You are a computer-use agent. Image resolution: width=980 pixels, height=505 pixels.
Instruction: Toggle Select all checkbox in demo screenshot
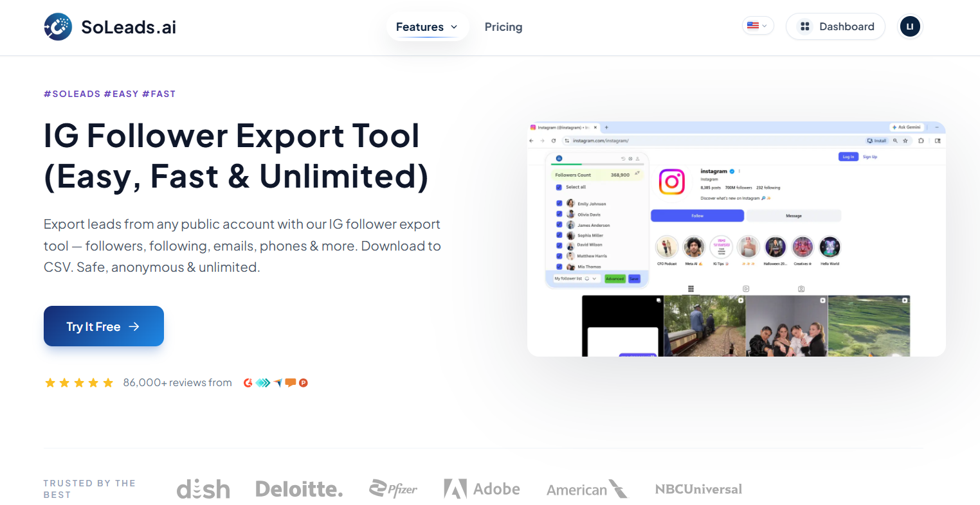click(x=559, y=188)
